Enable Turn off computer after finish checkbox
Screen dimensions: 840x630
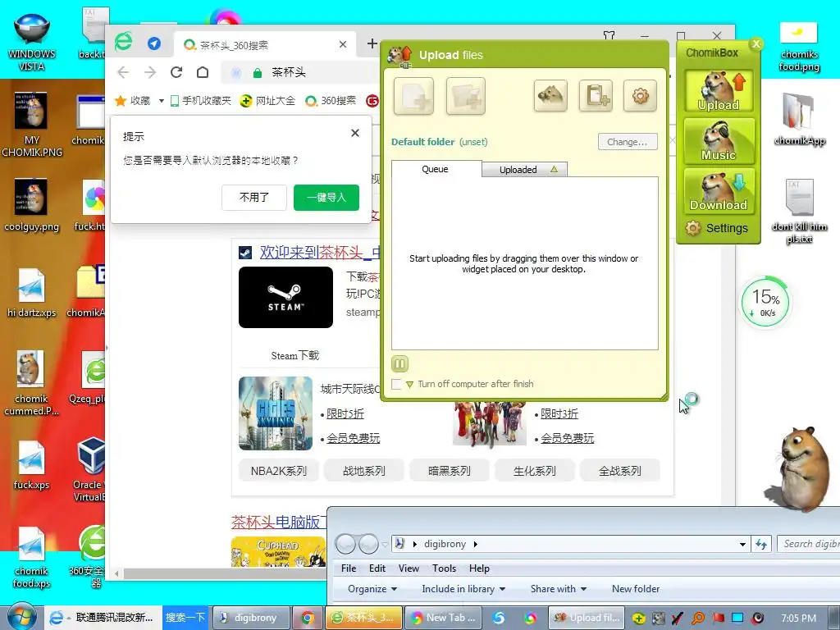tap(396, 384)
